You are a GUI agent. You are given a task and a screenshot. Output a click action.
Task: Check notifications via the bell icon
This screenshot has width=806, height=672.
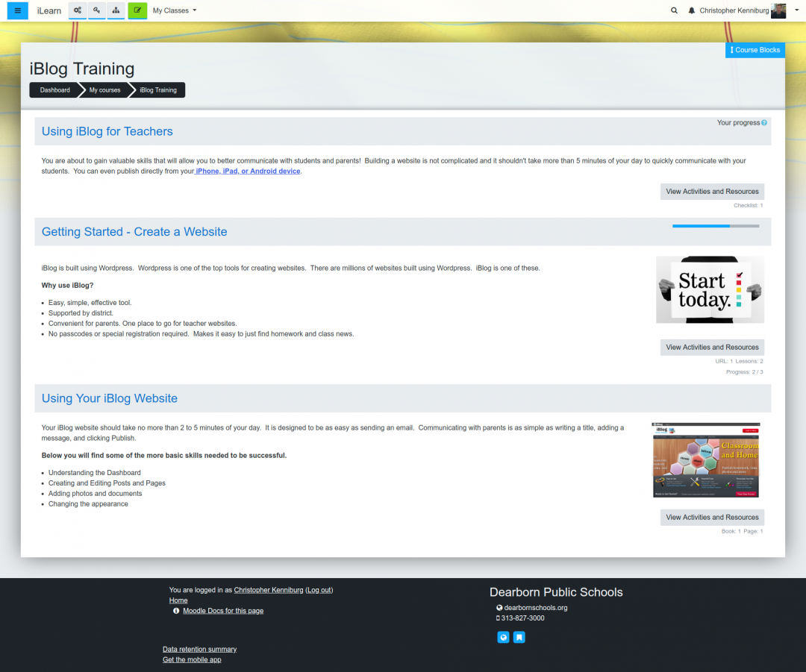(x=690, y=10)
